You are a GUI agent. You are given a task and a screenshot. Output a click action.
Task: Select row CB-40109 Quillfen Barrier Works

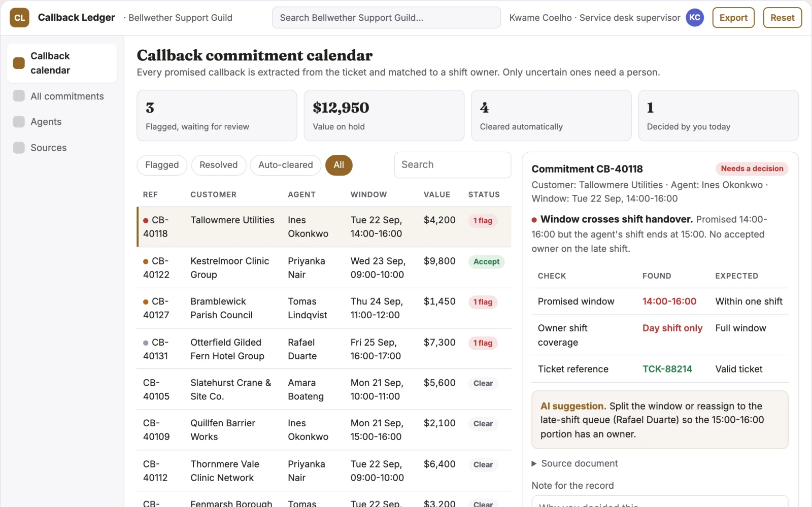[x=324, y=430]
